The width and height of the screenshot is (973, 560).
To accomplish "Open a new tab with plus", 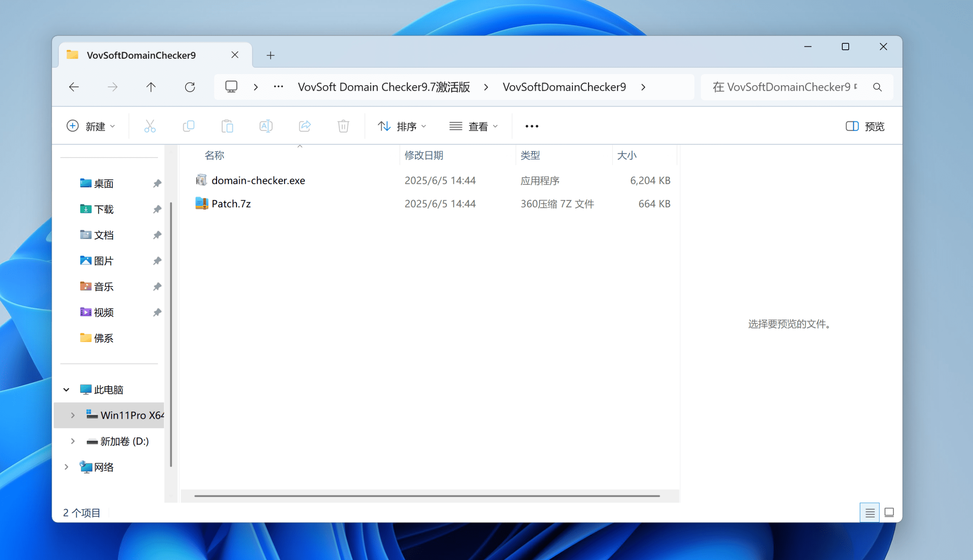I will tap(271, 55).
